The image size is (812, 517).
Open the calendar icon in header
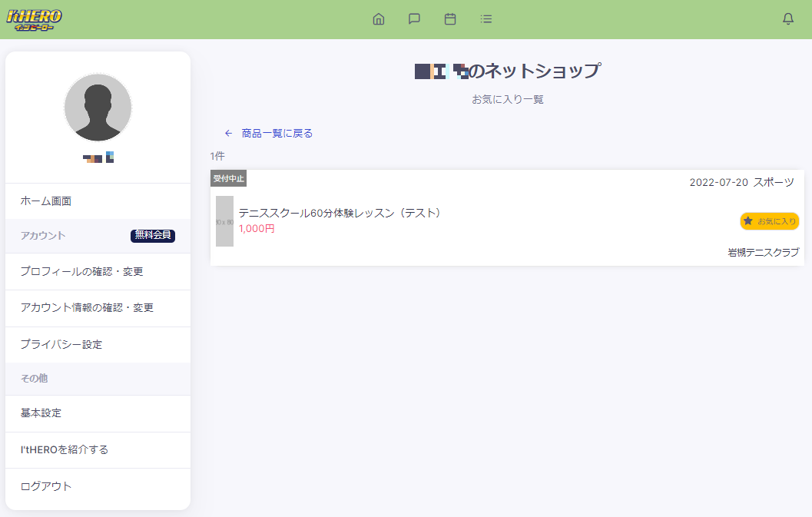(450, 19)
